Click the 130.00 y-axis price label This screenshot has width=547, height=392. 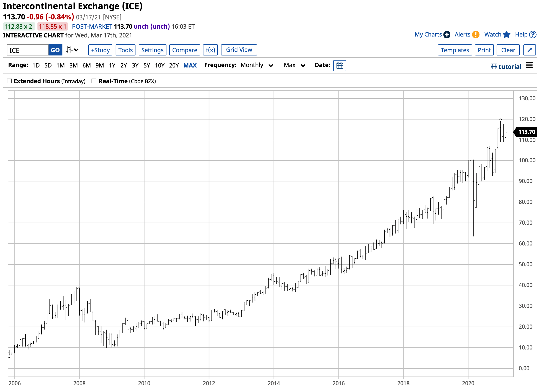click(x=527, y=98)
